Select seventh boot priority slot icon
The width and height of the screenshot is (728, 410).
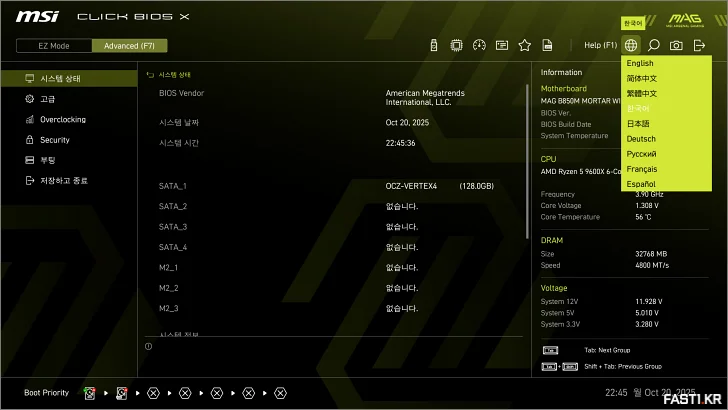pos(280,393)
